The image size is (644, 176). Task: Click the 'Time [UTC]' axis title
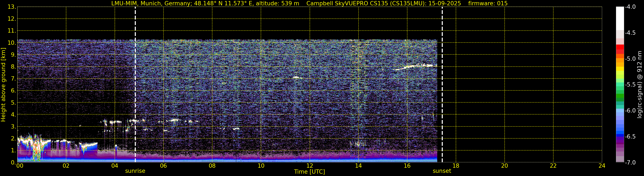pos(310,172)
